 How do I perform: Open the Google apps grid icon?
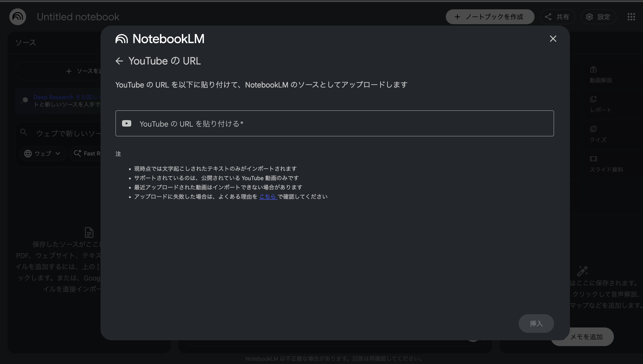[x=631, y=17]
